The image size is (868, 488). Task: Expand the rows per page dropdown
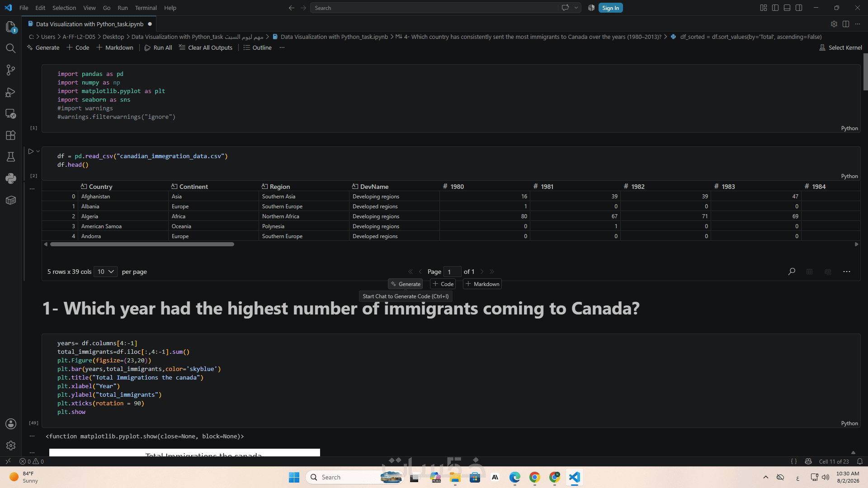105,272
